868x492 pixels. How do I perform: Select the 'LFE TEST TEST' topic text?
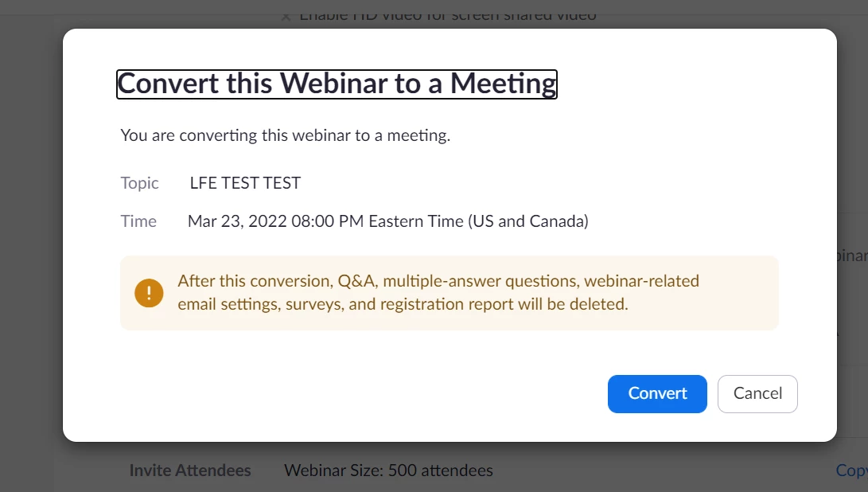[245, 183]
